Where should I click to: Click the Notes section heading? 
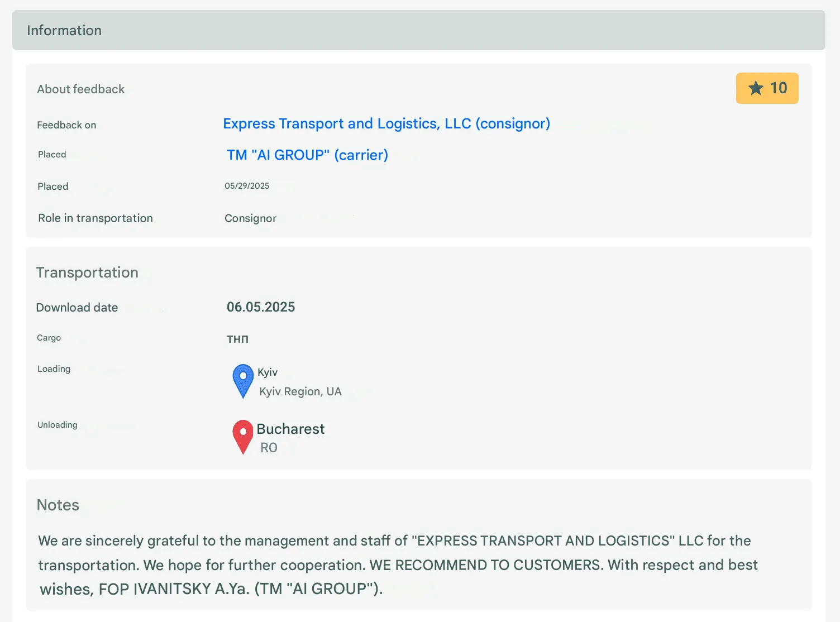(x=58, y=505)
